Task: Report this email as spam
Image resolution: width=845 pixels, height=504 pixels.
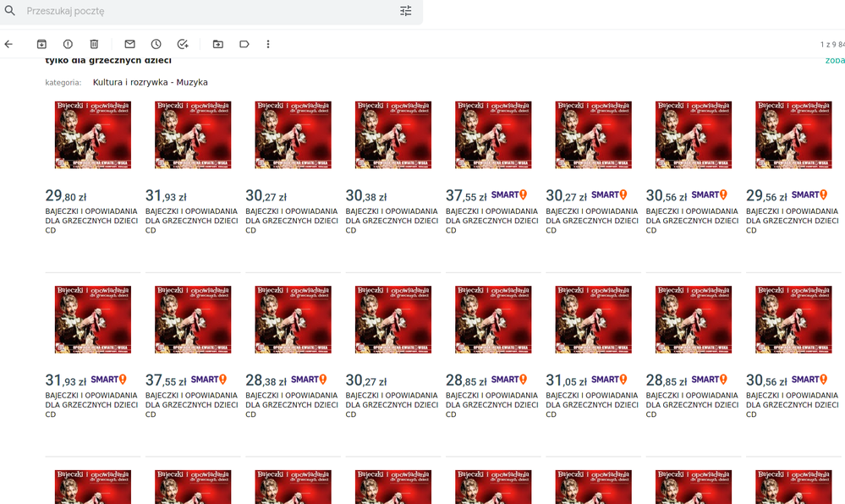Action: click(68, 44)
